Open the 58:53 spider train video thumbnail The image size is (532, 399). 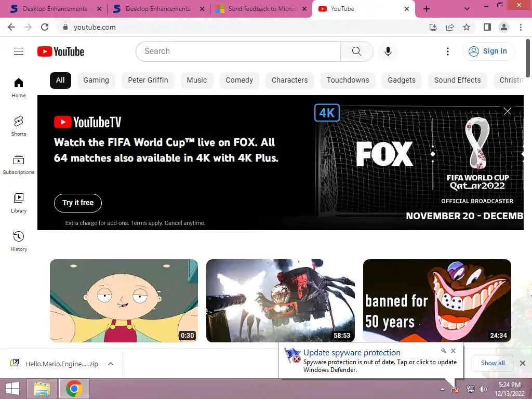point(281,301)
